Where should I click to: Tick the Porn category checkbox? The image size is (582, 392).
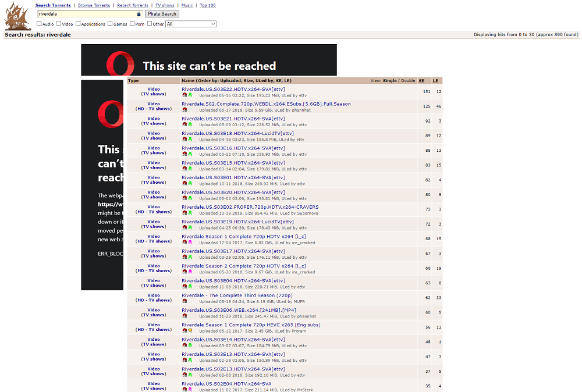click(x=132, y=23)
